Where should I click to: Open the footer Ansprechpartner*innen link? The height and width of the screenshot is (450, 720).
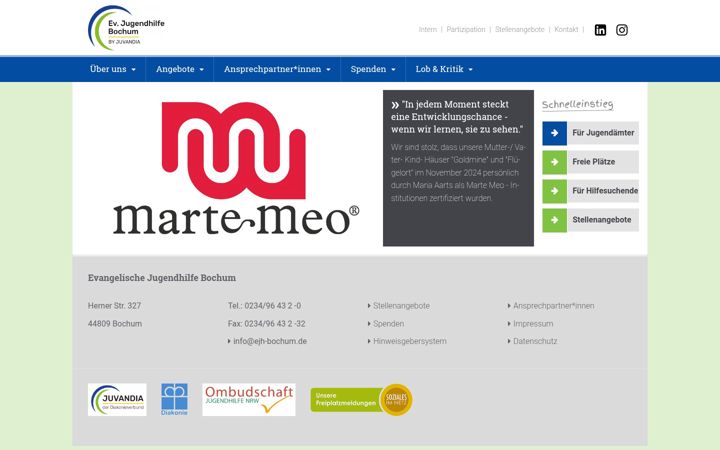point(553,306)
